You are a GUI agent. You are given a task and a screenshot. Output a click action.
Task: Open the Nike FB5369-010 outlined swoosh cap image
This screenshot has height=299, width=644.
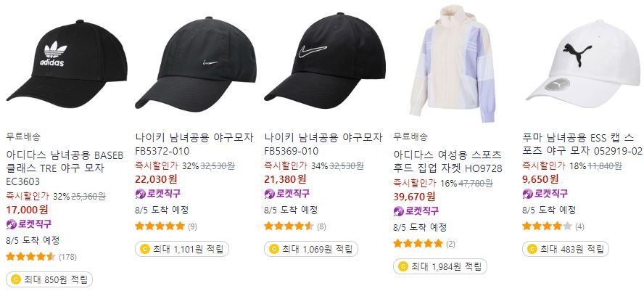tap(324, 62)
